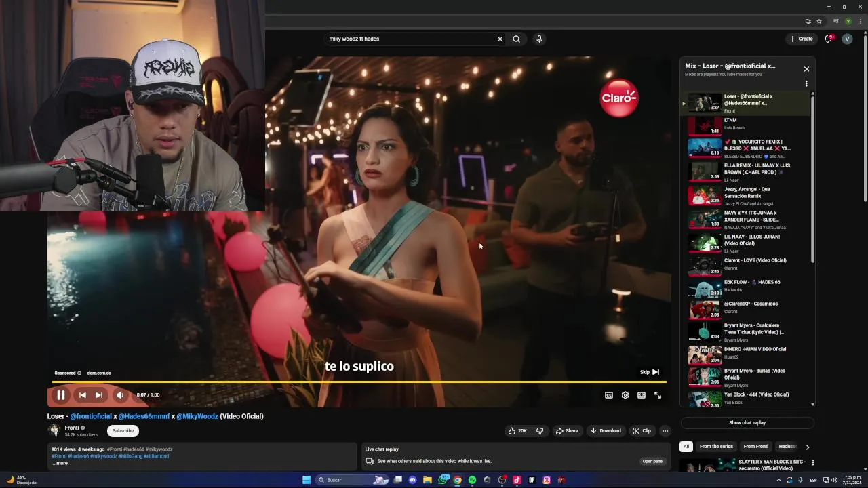Click Show chat replay button

click(747, 422)
